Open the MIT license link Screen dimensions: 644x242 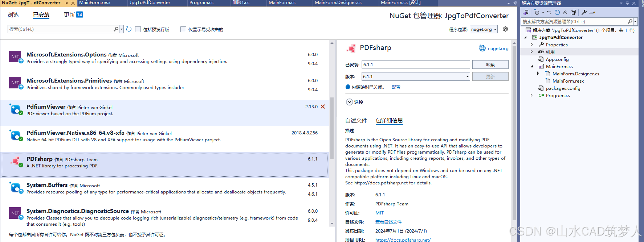pyautogui.click(x=379, y=213)
